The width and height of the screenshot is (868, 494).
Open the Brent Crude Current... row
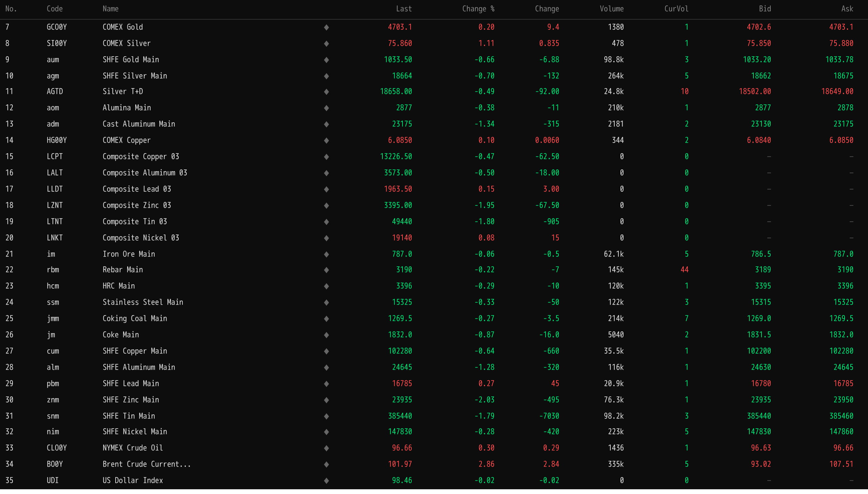point(147,464)
